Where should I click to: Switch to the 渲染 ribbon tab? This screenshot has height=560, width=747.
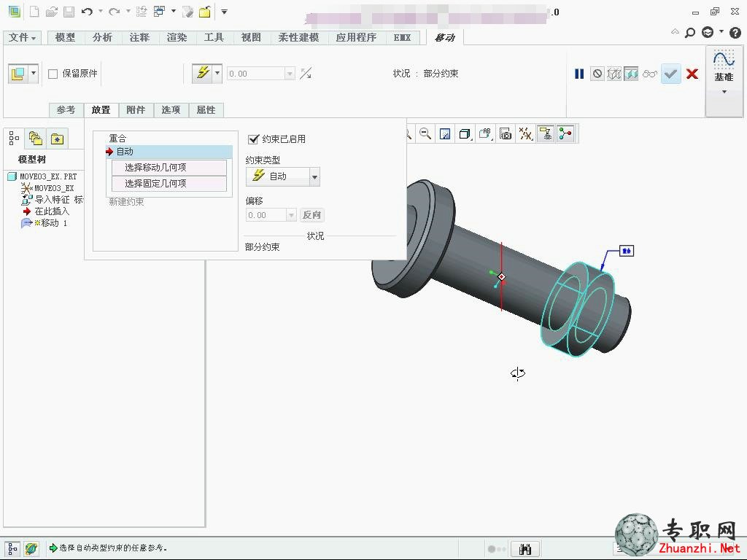177,37
